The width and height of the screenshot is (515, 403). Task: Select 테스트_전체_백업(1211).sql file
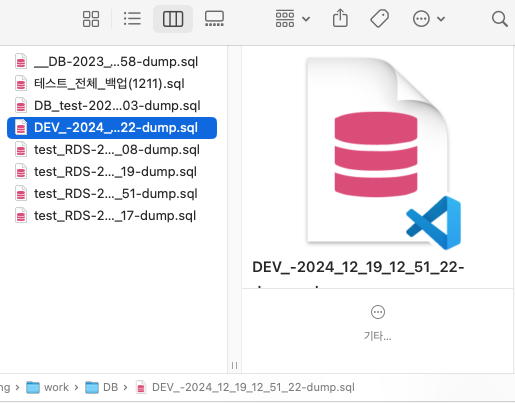tap(112, 84)
